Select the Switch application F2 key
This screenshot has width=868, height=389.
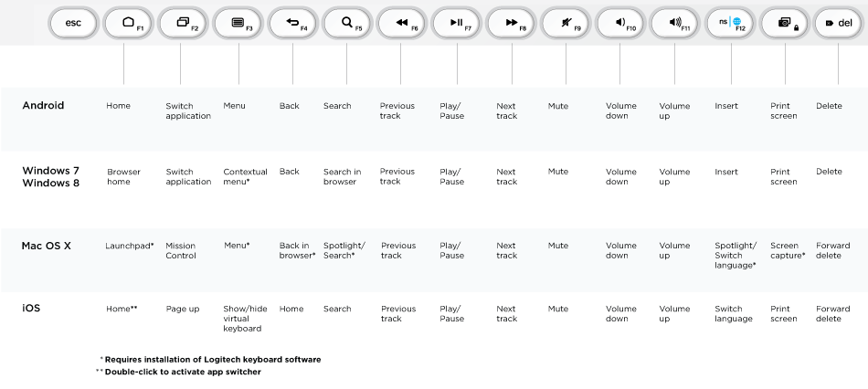[183, 23]
